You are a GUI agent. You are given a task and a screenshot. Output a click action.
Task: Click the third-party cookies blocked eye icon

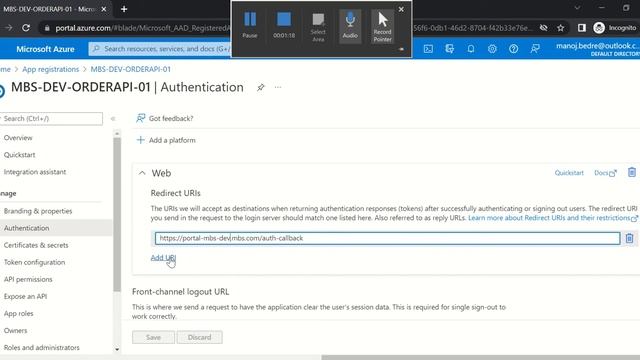pos(543,28)
